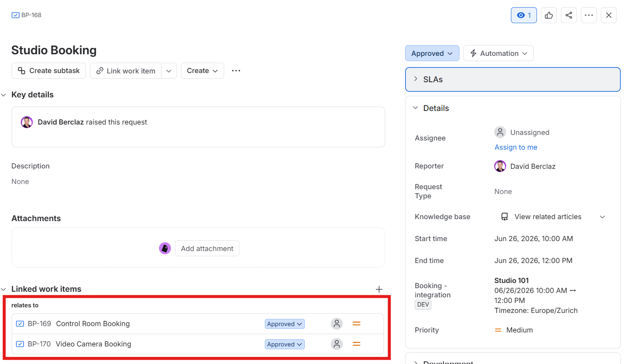
Task: Click the plus icon beside Linked work items
Action: (x=379, y=289)
